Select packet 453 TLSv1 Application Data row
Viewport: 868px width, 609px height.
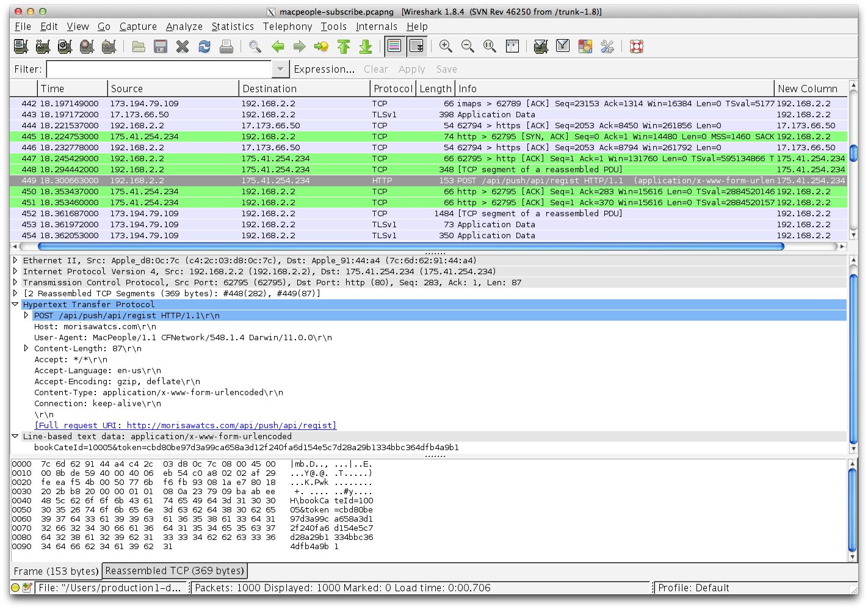click(x=429, y=224)
